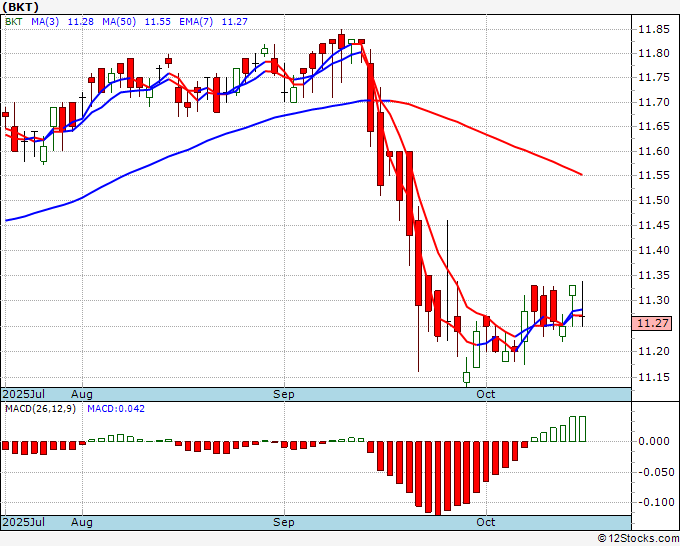Click the end of the red MA(50) line

click(582, 174)
